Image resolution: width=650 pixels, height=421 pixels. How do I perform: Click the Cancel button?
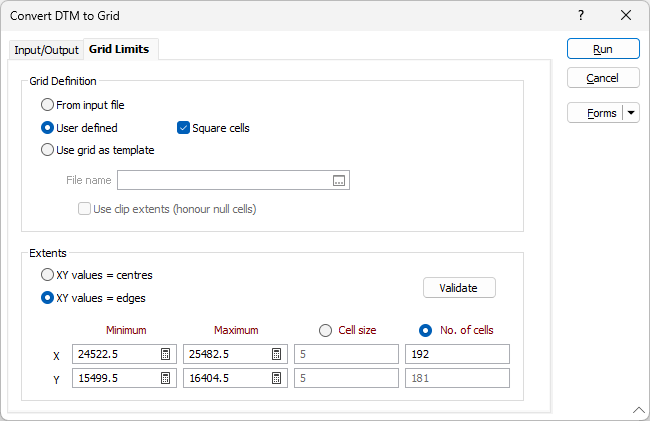602,78
